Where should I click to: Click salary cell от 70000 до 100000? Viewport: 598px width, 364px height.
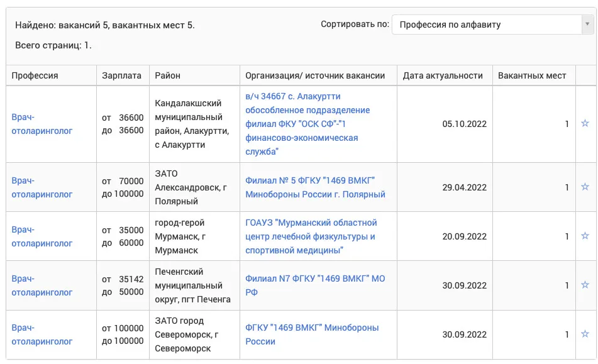[123, 187]
